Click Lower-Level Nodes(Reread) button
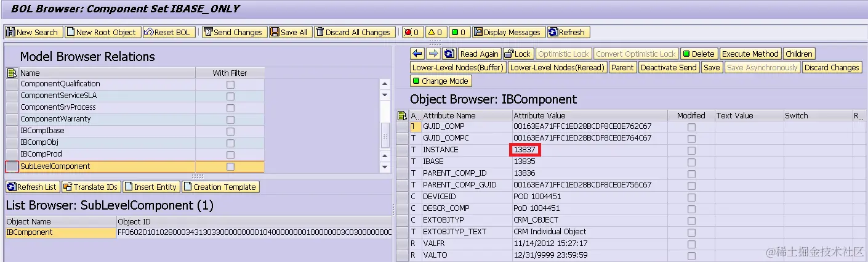The image size is (868, 262). point(558,67)
